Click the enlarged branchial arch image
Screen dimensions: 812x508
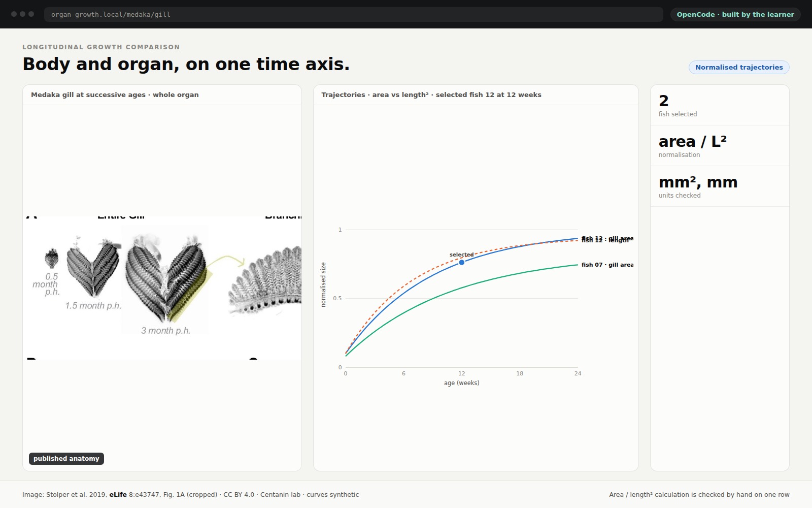point(264,281)
